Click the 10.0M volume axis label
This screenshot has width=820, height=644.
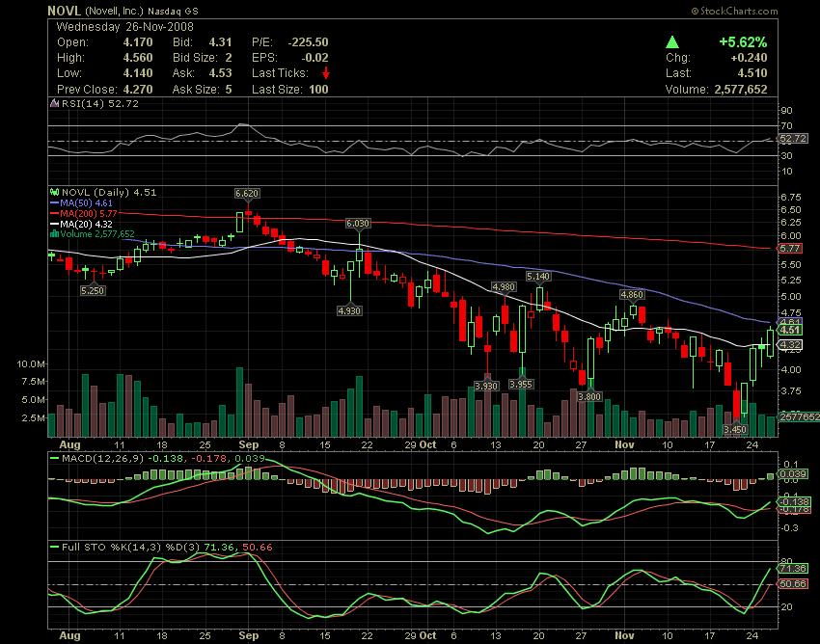click(30, 363)
